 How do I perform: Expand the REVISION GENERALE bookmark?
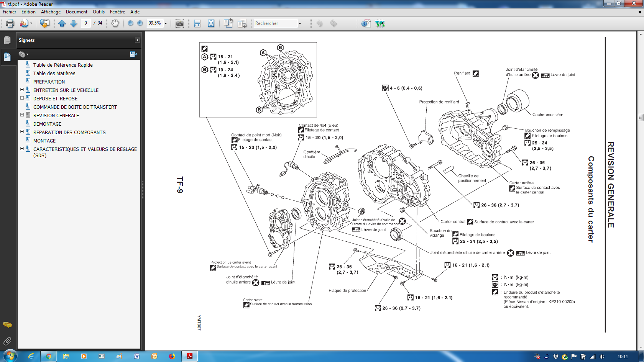[x=22, y=115]
